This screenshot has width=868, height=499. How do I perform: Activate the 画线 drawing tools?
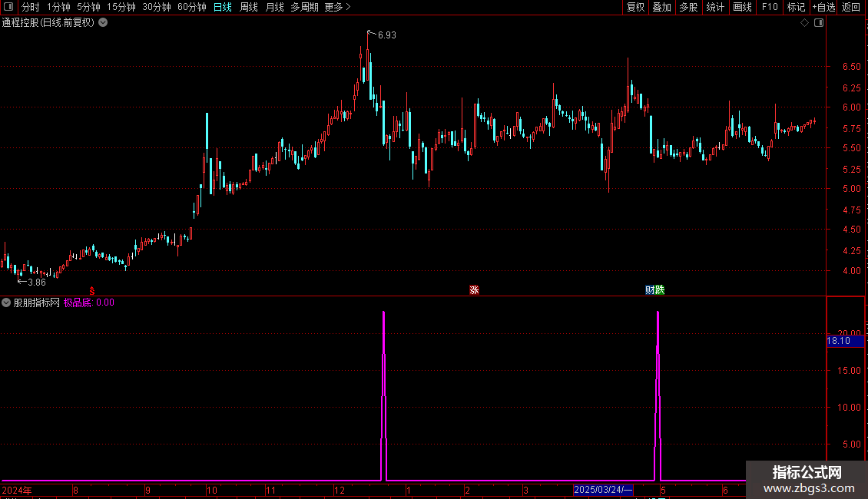(742, 7)
